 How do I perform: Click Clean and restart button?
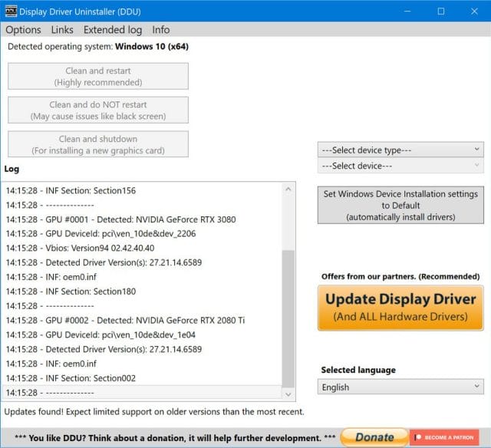point(98,77)
